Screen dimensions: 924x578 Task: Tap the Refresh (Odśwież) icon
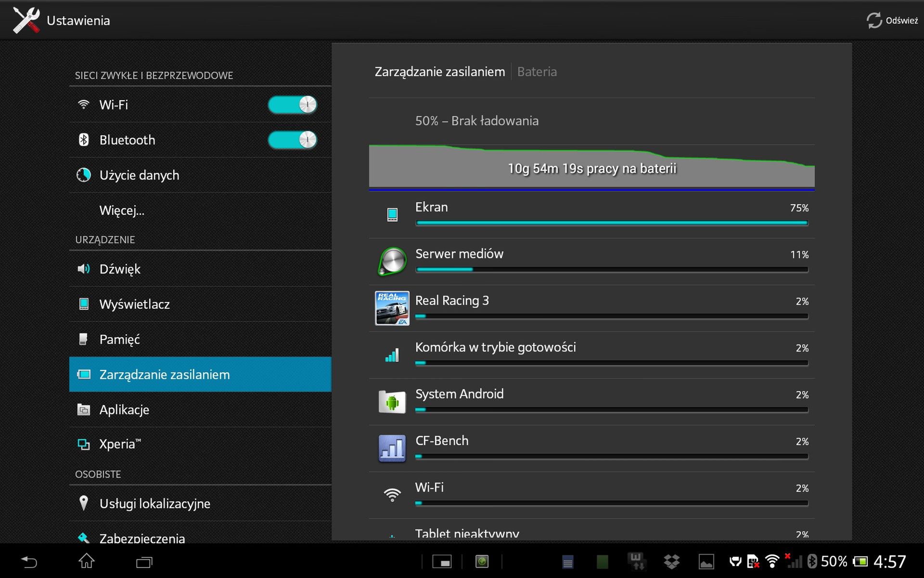[874, 20]
